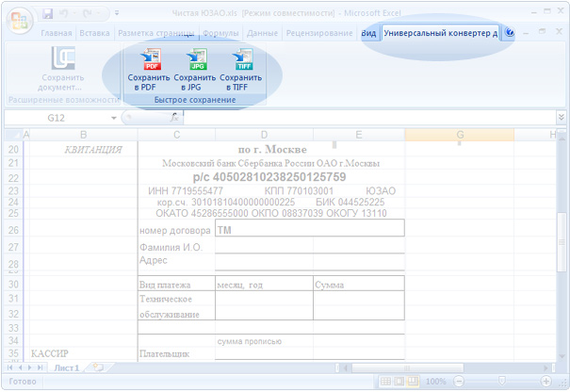Click the 100% zoom level
This screenshot has width=570, height=392.
coord(436,382)
